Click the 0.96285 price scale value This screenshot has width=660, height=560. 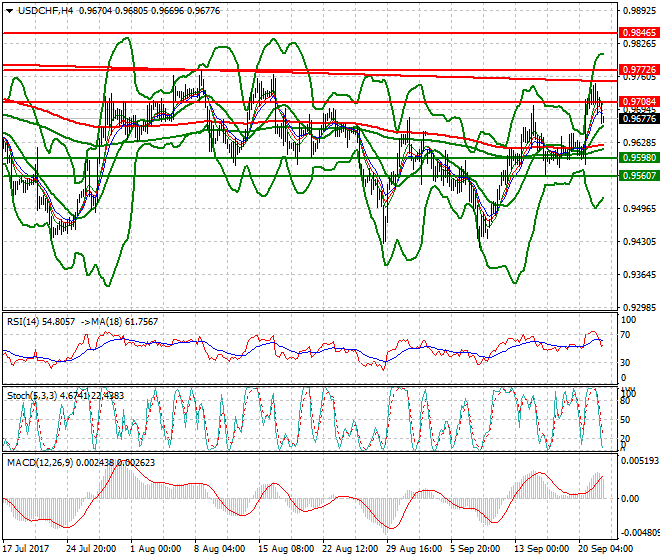click(x=639, y=143)
